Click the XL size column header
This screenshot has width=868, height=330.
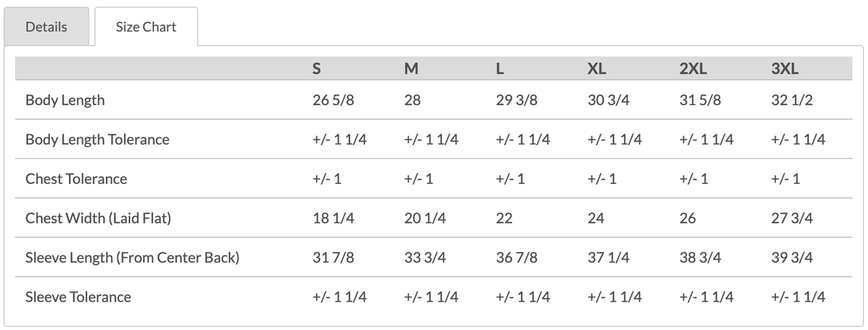click(597, 69)
